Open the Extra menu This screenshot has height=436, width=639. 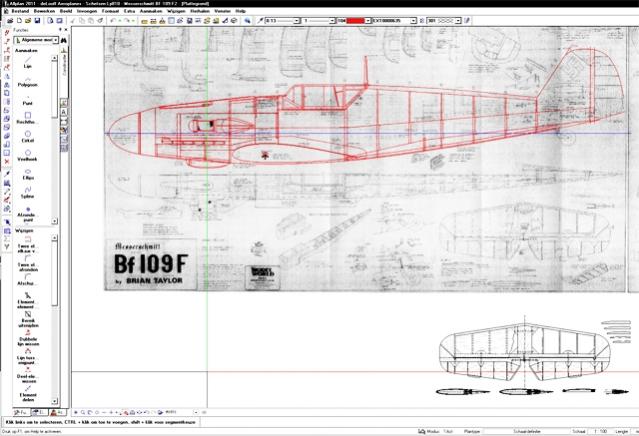tap(130, 11)
